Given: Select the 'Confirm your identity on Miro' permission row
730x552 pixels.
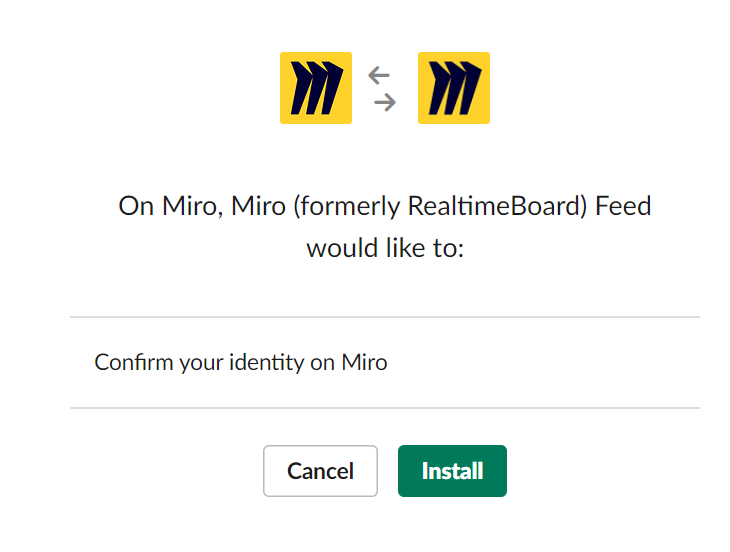Looking at the screenshot, I should click(x=385, y=362).
